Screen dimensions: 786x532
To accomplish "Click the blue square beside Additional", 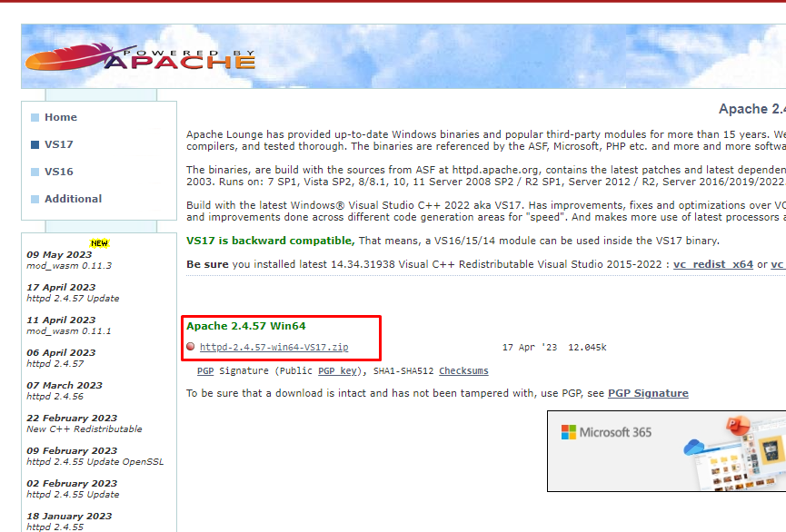I will coord(35,198).
